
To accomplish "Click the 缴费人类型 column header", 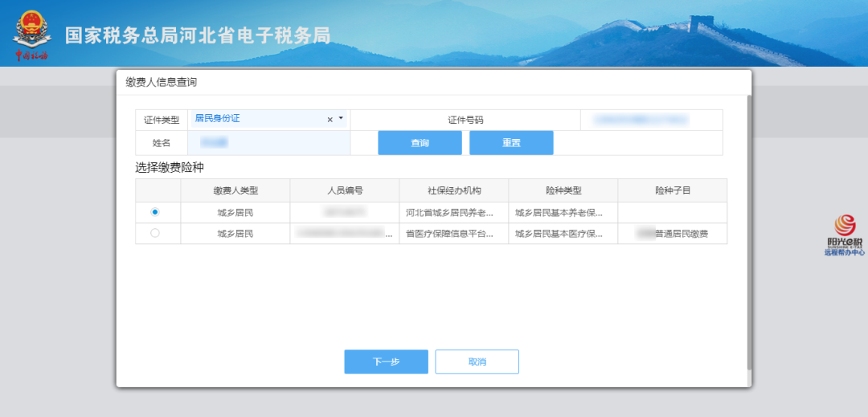I will point(235,190).
